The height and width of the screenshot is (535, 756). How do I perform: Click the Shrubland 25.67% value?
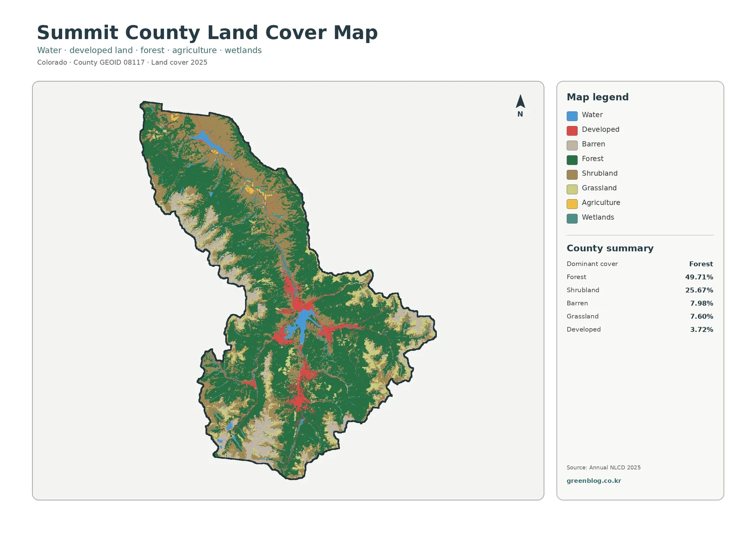click(699, 290)
